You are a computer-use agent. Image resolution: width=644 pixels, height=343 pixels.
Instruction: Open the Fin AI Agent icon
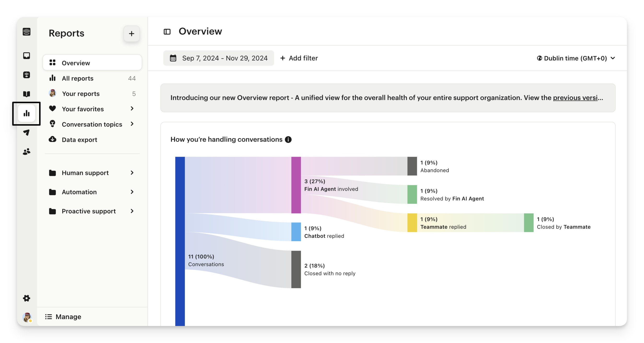point(26,75)
